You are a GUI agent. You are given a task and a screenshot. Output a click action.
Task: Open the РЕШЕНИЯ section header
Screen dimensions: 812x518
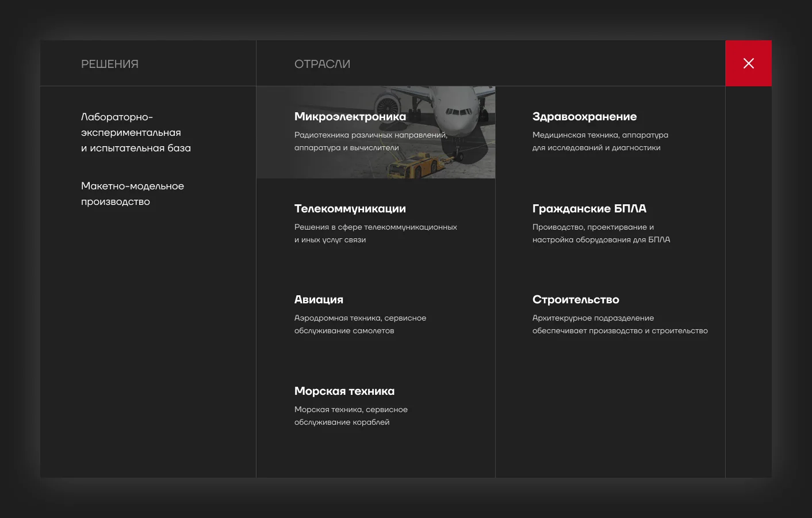(110, 64)
